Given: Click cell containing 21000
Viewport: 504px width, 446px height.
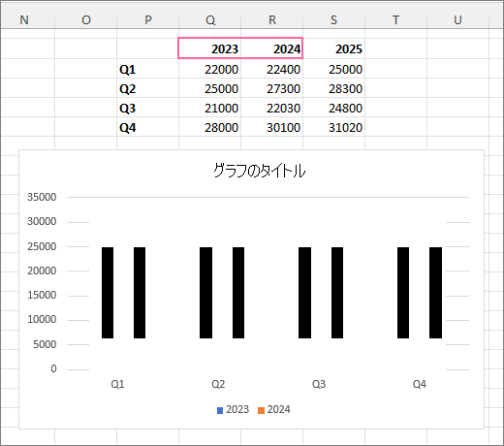Looking at the screenshot, I should (x=210, y=108).
